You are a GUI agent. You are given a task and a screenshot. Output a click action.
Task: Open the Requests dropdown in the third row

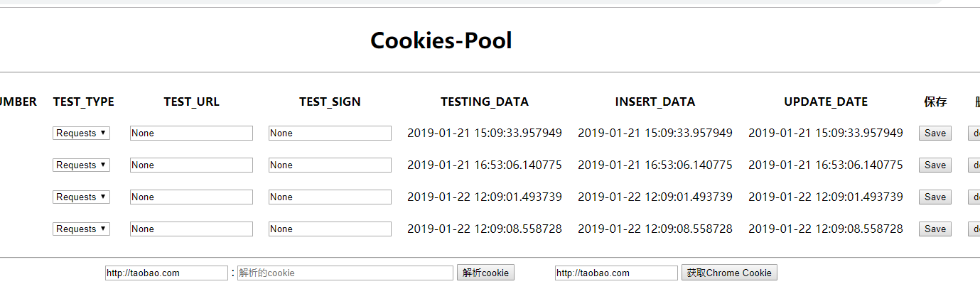coord(81,197)
